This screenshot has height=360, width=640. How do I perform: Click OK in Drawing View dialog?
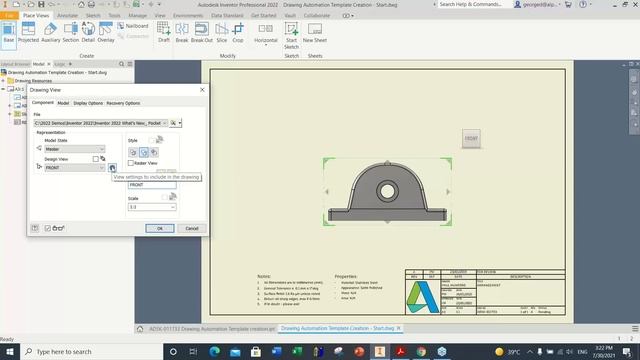click(160, 229)
